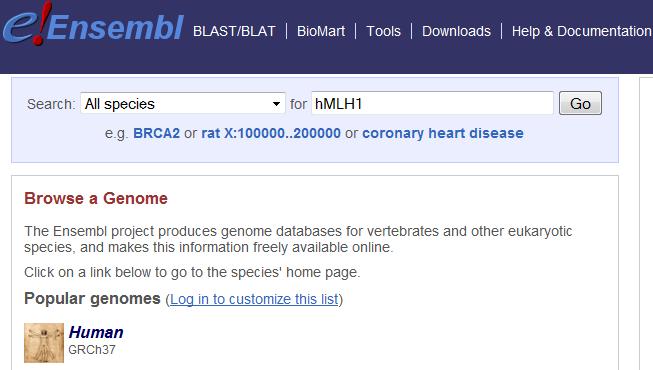Click the Human Vitruvian Man thumbnail
Image resolution: width=653 pixels, height=370 pixels.
(44, 342)
